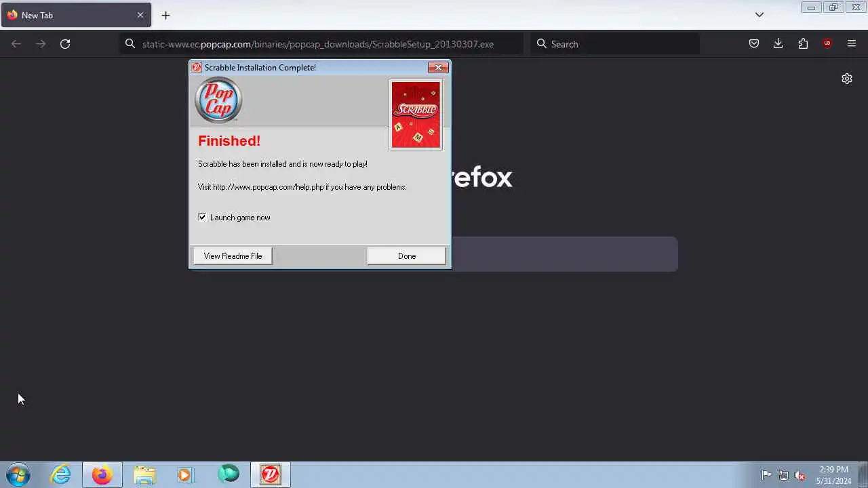Restore down the Firefox window
The image size is (868, 488).
833,7
